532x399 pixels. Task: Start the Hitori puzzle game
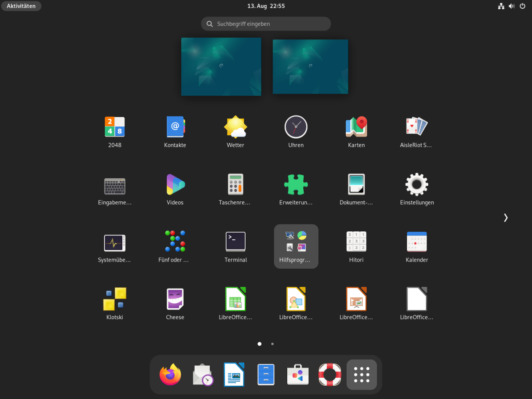(356, 242)
